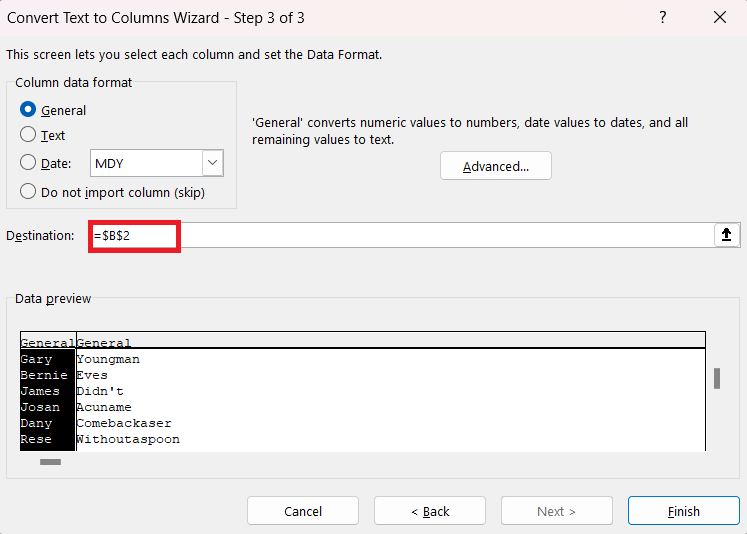This screenshot has width=747, height=534.
Task: Select the first General column header in preview
Action: (48, 343)
